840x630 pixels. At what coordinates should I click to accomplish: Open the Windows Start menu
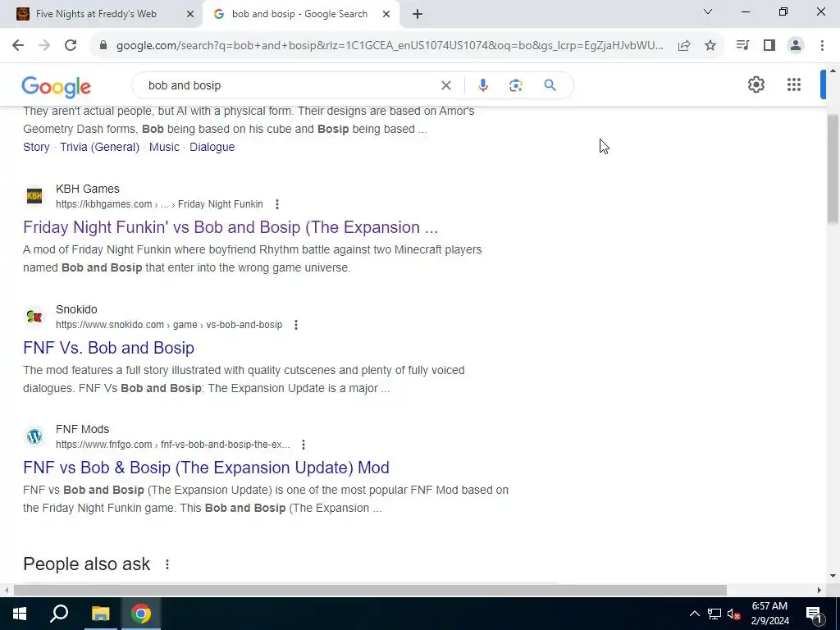20,614
